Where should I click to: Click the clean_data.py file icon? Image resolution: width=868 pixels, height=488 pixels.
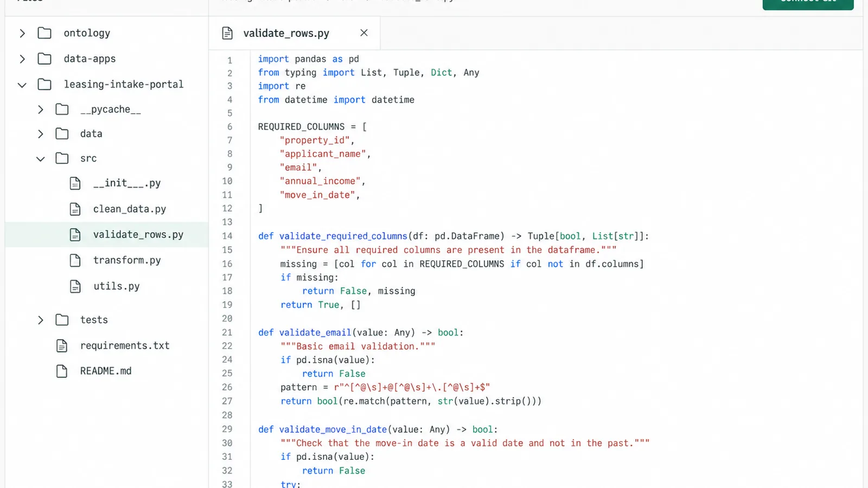[75, 209]
